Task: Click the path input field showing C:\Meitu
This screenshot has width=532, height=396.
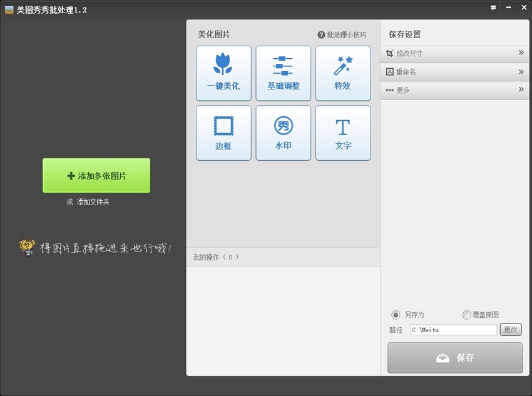Action: (x=453, y=330)
